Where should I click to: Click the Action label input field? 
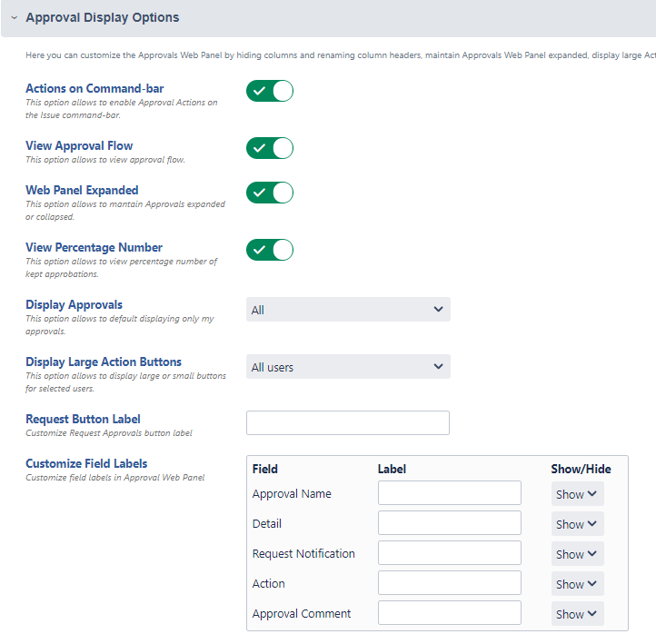(x=450, y=583)
